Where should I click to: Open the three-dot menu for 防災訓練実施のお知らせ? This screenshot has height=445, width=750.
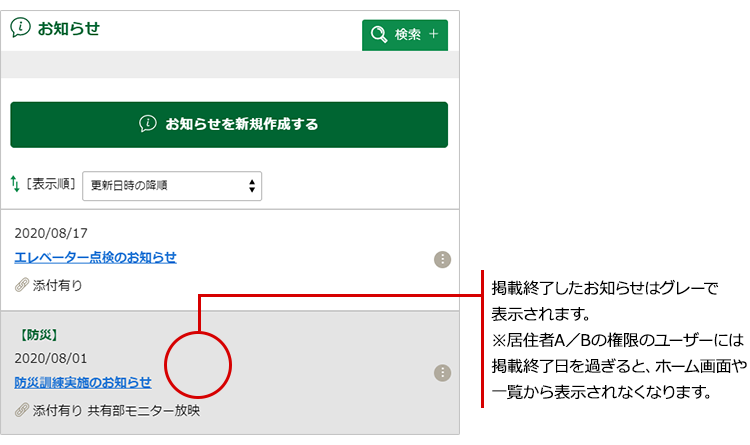(x=442, y=372)
